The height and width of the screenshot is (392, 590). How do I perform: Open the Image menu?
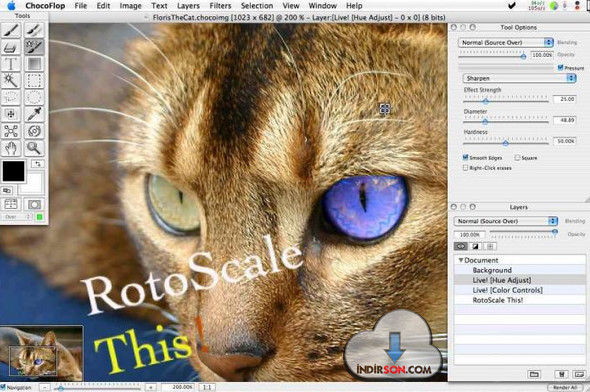[x=130, y=6]
